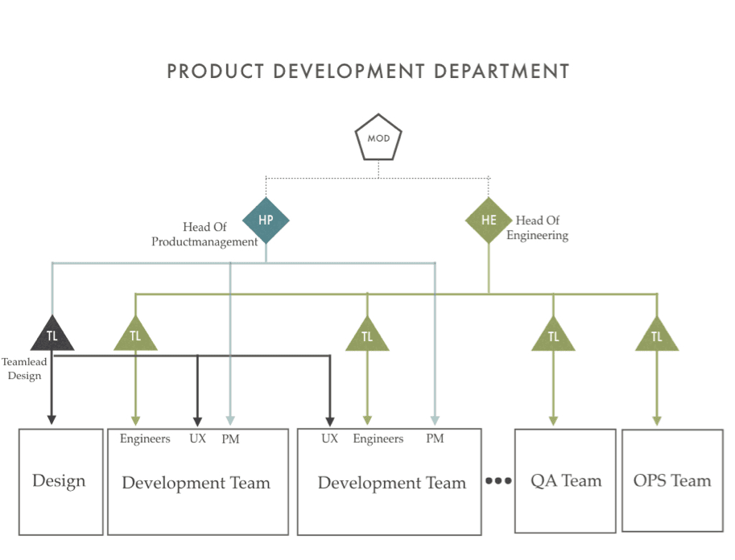This screenshot has width=735, height=560.
Task: Select green TL triangle above second Development Team
Action: 367,334
